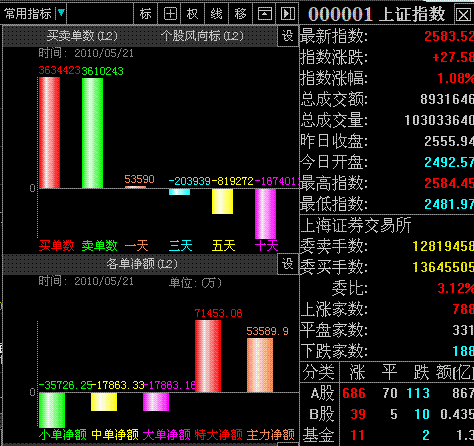Image resolution: width=474 pixels, height=446 pixels.
Task: Toggle the 权 adjustment toolbar button
Action: tap(193, 14)
